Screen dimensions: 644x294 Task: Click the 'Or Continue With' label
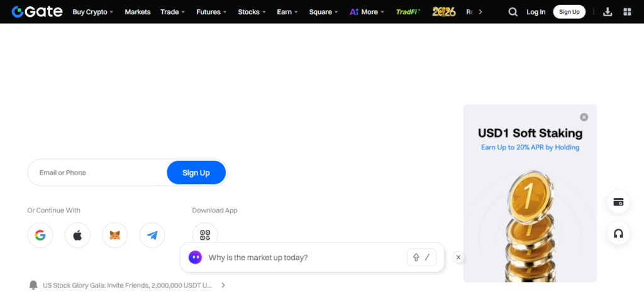(x=54, y=210)
